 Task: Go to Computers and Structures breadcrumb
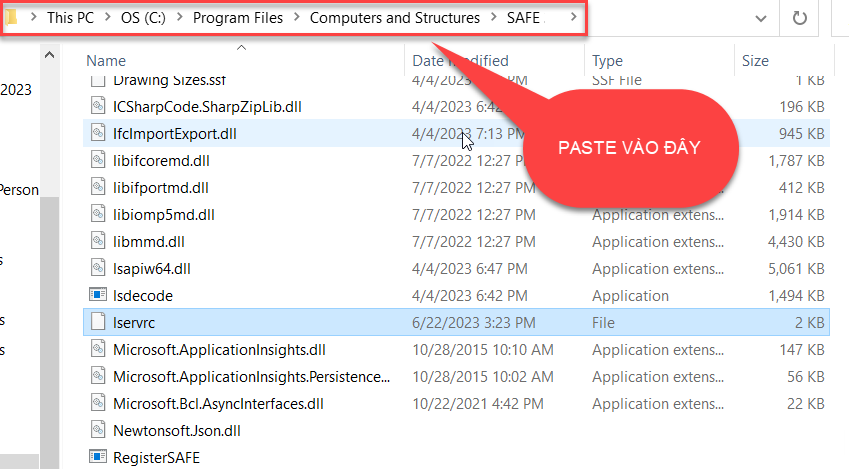tap(394, 18)
